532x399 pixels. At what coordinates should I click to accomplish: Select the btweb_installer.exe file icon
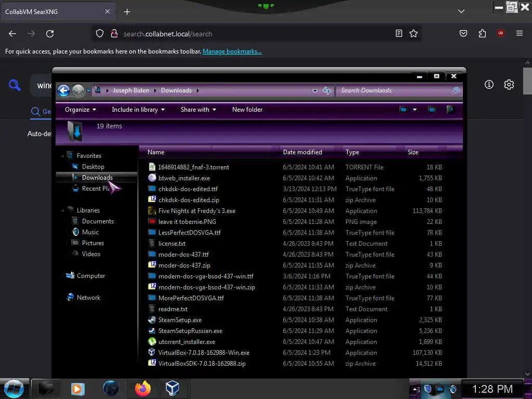pyautogui.click(x=152, y=178)
